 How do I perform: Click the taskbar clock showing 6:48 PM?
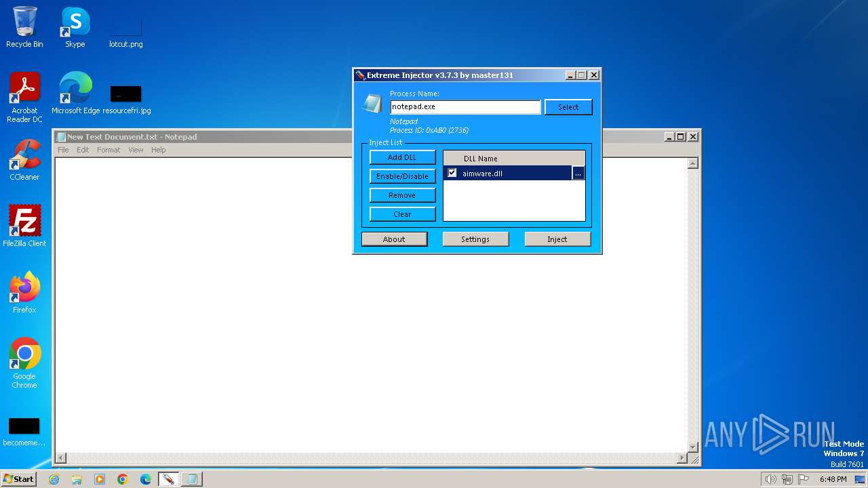833,479
